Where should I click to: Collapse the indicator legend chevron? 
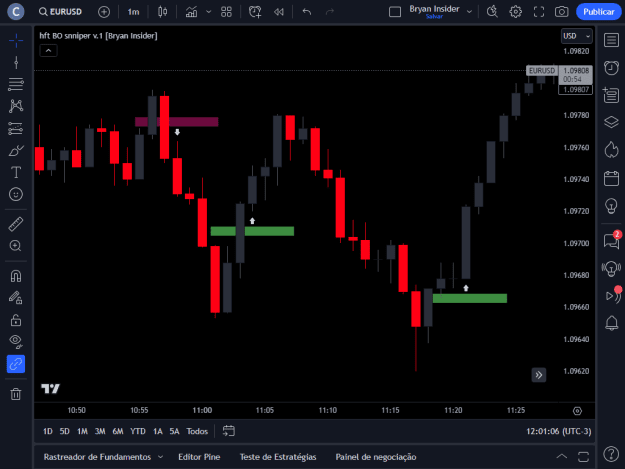(x=48, y=51)
